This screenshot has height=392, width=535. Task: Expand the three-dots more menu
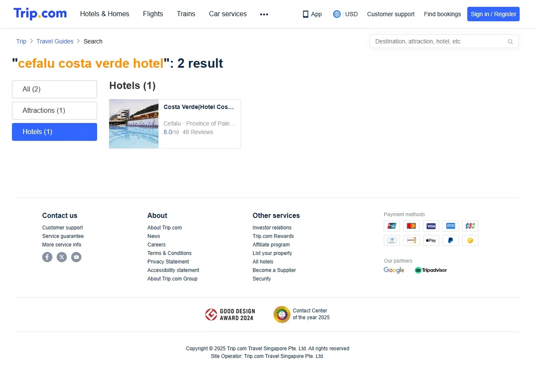click(264, 14)
